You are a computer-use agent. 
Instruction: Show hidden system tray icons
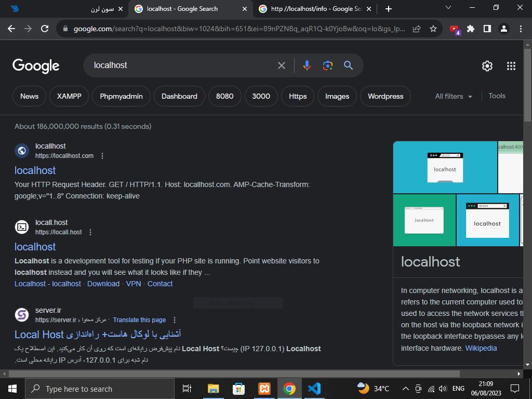pos(405,389)
